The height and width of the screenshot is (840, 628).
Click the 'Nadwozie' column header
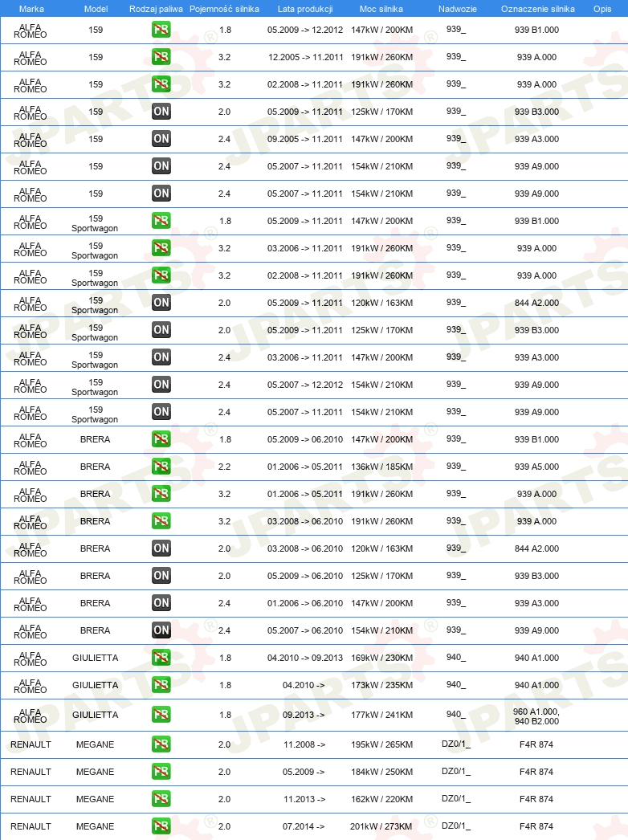click(458, 9)
